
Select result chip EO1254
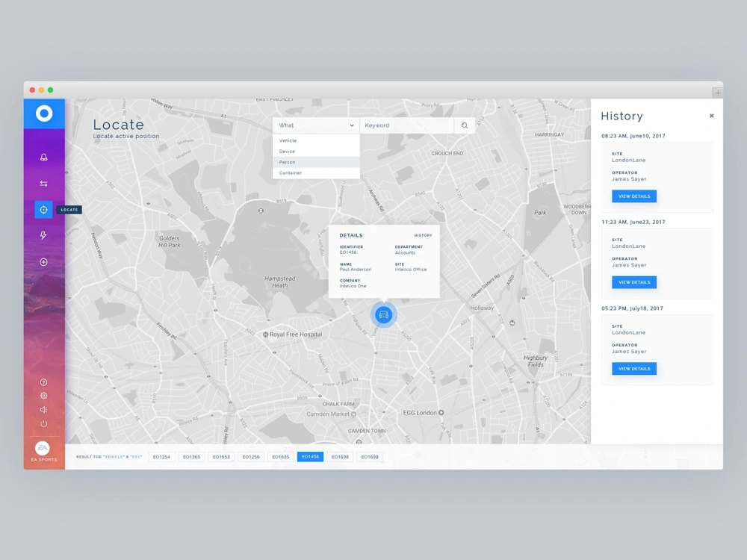(161, 457)
